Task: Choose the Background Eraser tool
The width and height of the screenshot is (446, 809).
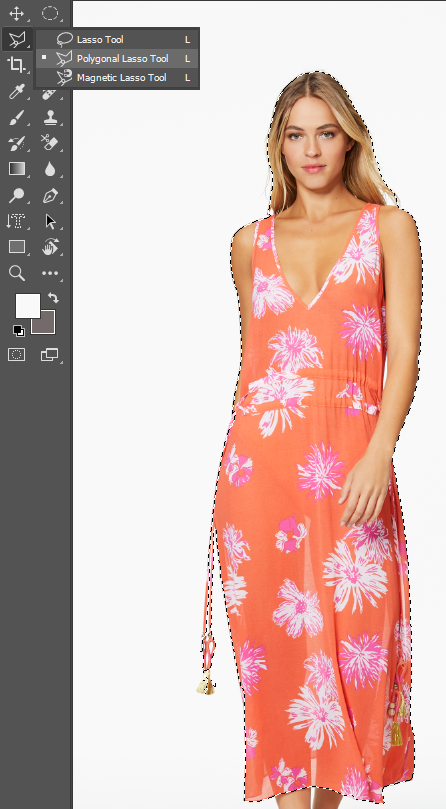Action: coord(50,143)
